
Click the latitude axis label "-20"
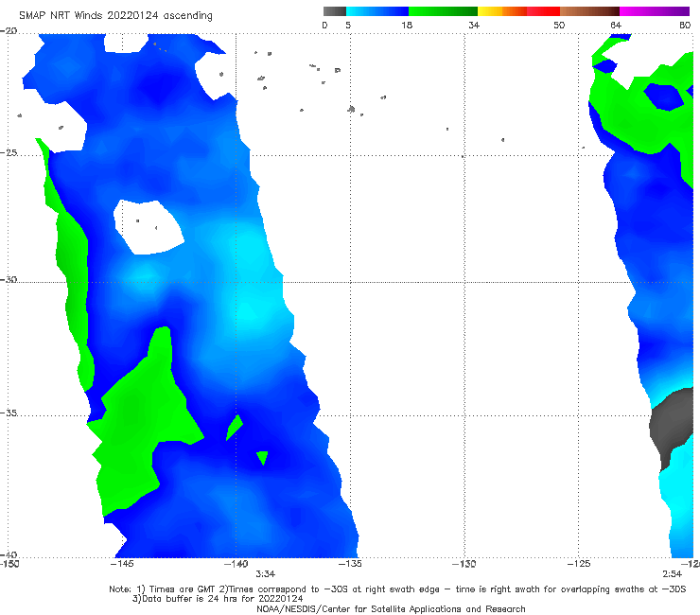coord(9,31)
